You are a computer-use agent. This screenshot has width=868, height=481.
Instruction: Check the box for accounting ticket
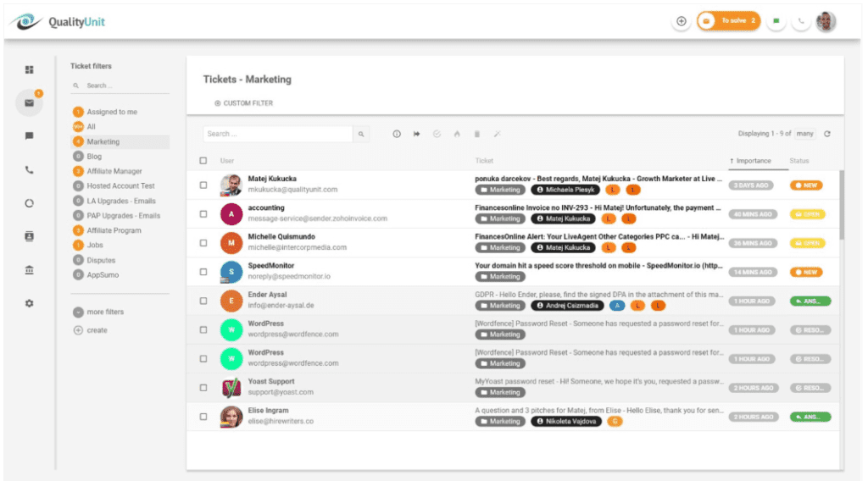[x=203, y=214]
